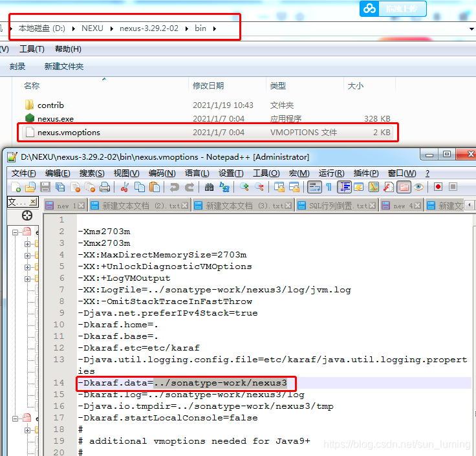Click the Zoom In magnifier icon
This screenshot has width=476, height=456.
pos(244,187)
